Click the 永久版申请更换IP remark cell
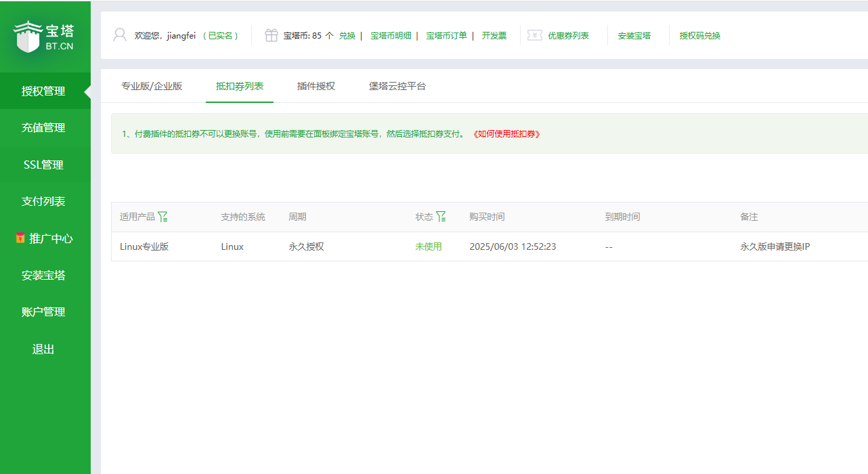 [775, 246]
